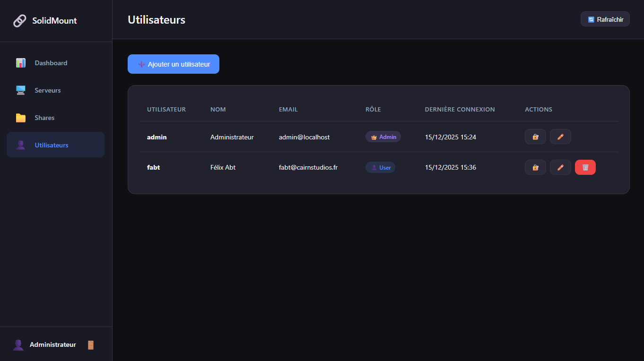Viewport: 644px width, 361px height.
Task: Click Ajouter un utilisateur button
Action: pyautogui.click(x=174, y=64)
